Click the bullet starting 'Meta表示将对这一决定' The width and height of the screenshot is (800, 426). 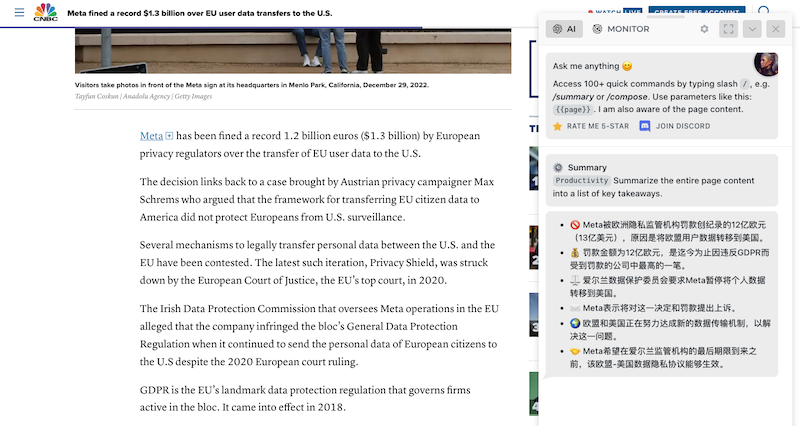coord(653,308)
